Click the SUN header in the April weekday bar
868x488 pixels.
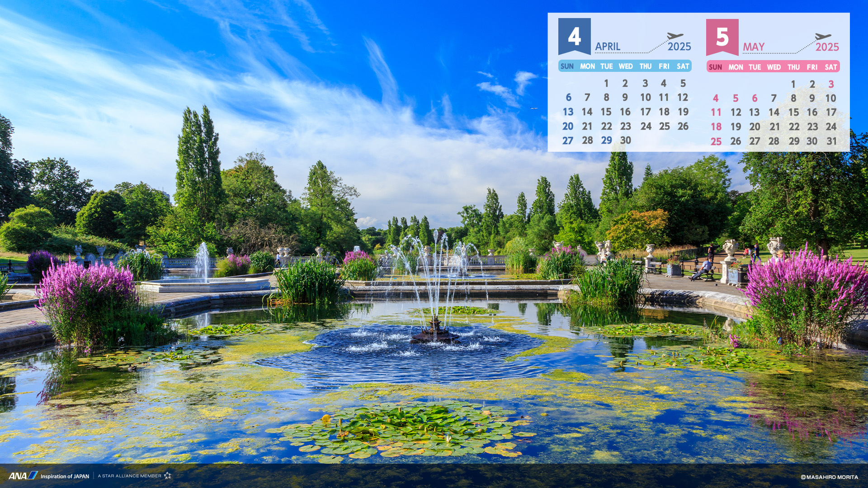567,66
